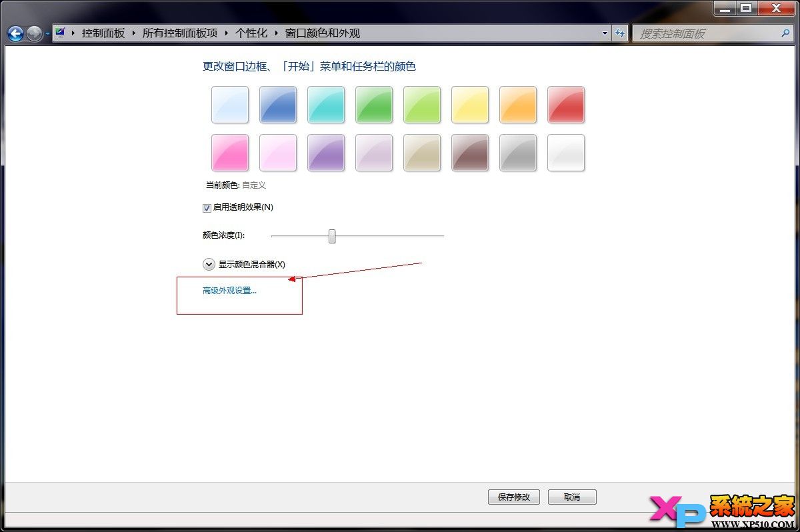Select the purple color swatch

pyautogui.click(x=325, y=152)
